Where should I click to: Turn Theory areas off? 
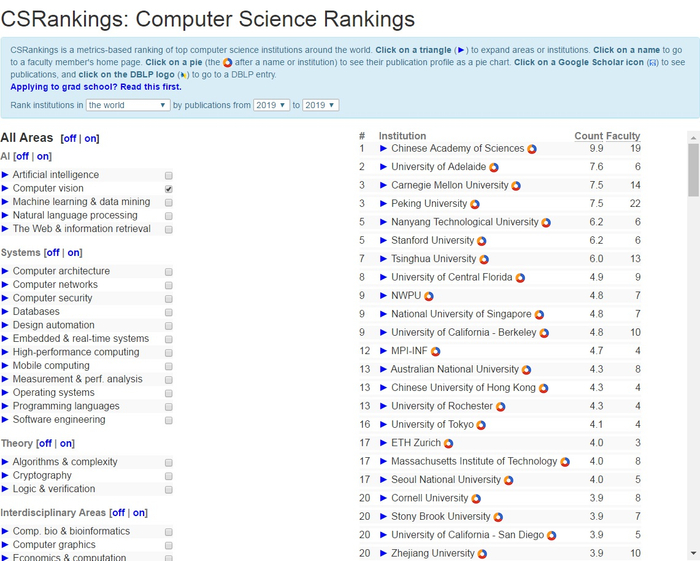(x=45, y=444)
